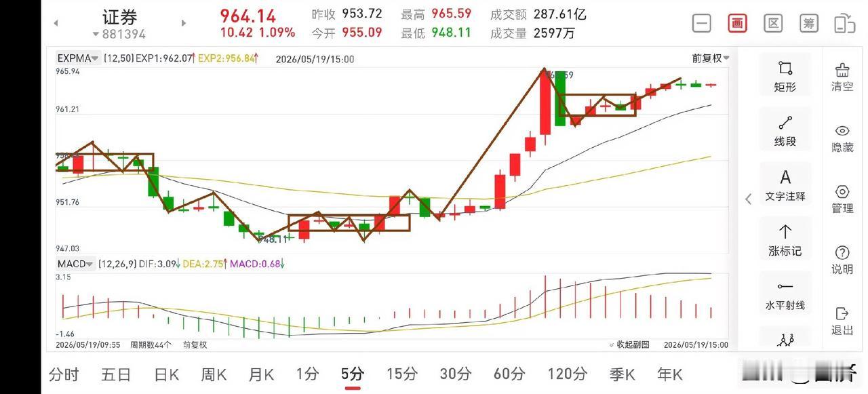Toggle drawing visibility with 隐藏 eye icon

(842, 138)
